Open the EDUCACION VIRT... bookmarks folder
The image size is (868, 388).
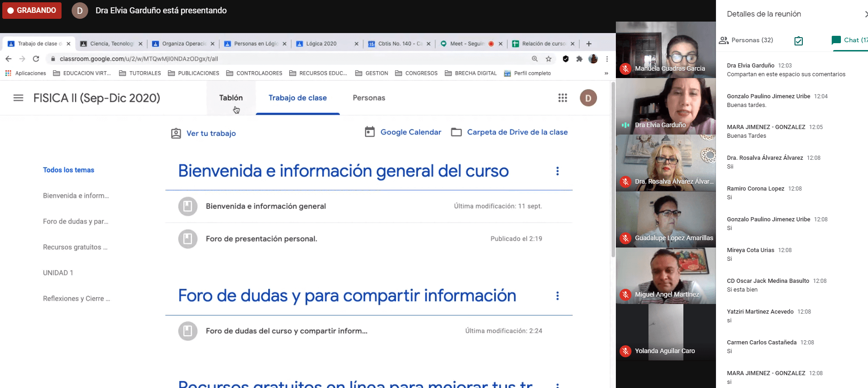tap(82, 73)
